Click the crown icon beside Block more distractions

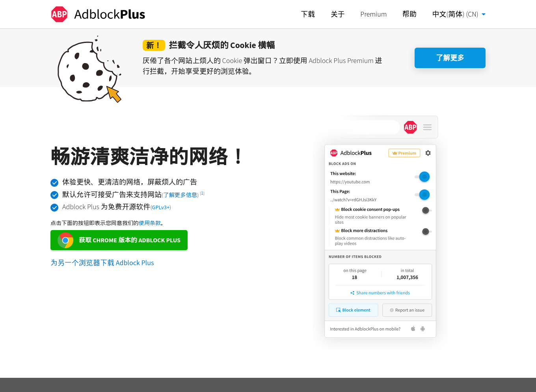tap(337, 231)
